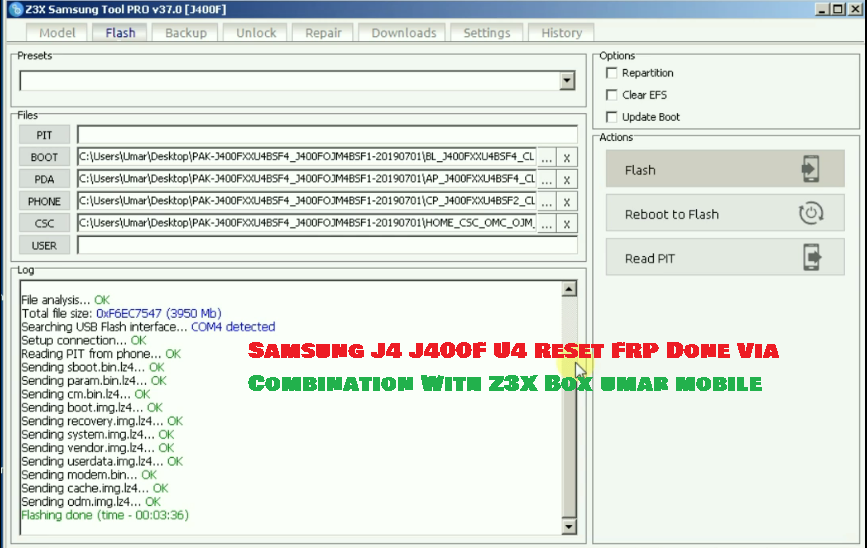Open the Model tab
This screenshot has width=867, height=548.
[57, 33]
